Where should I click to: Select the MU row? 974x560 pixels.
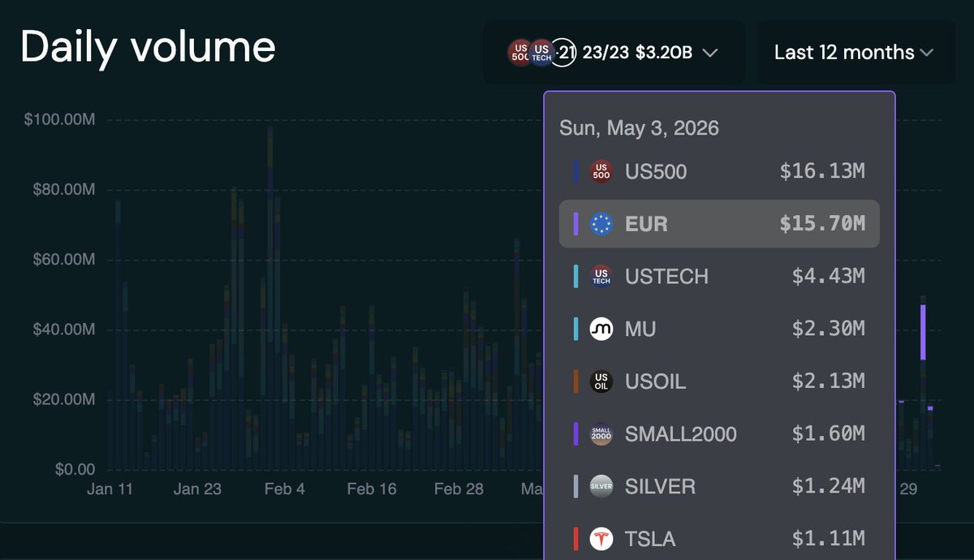pyautogui.click(x=719, y=329)
